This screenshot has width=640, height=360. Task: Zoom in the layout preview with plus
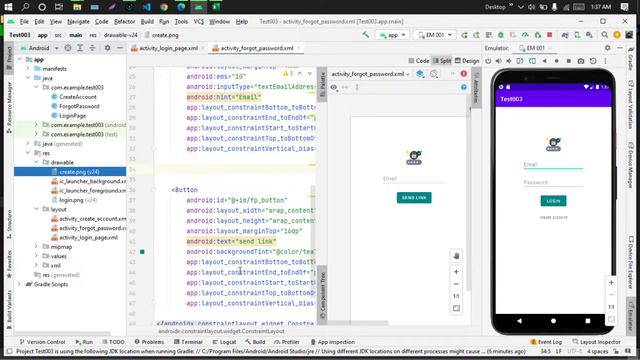click(x=456, y=272)
